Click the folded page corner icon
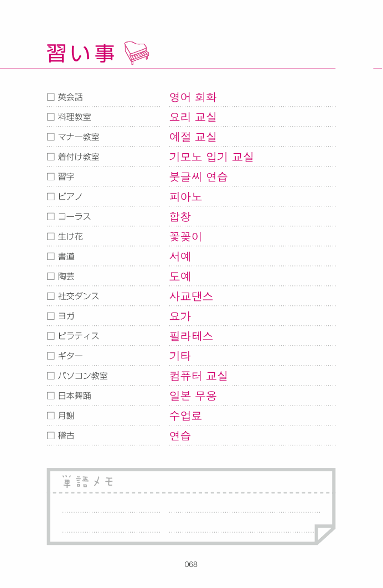 tap(324, 534)
